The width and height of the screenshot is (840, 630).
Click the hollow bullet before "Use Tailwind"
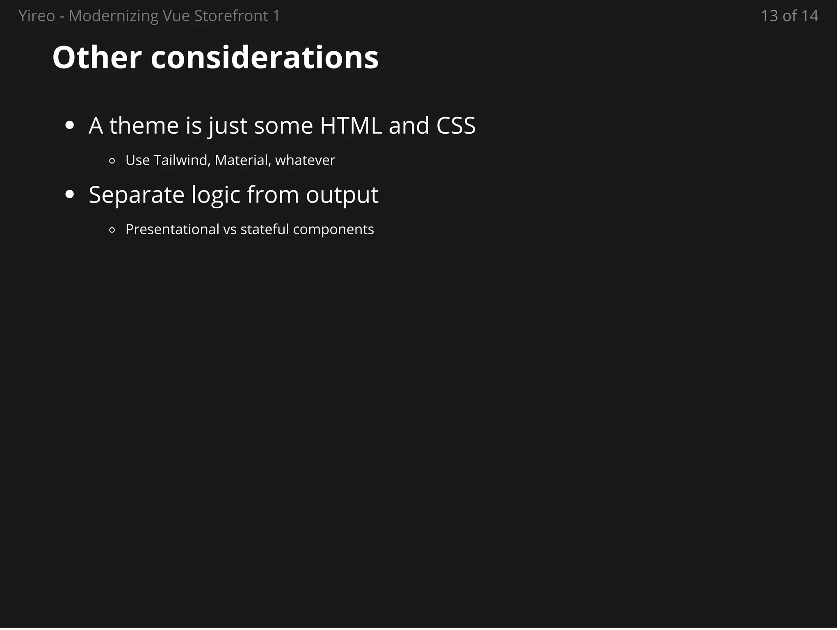[x=112, y=161]
